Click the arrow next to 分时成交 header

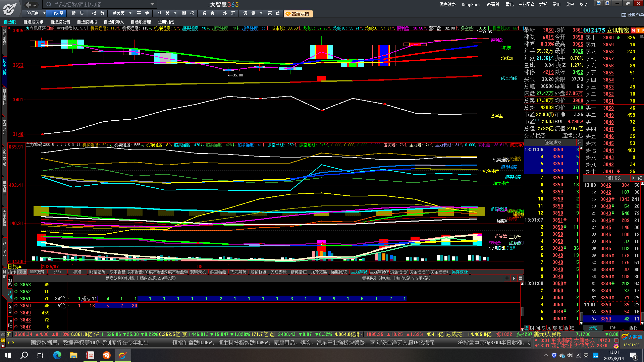coord(633,178)
